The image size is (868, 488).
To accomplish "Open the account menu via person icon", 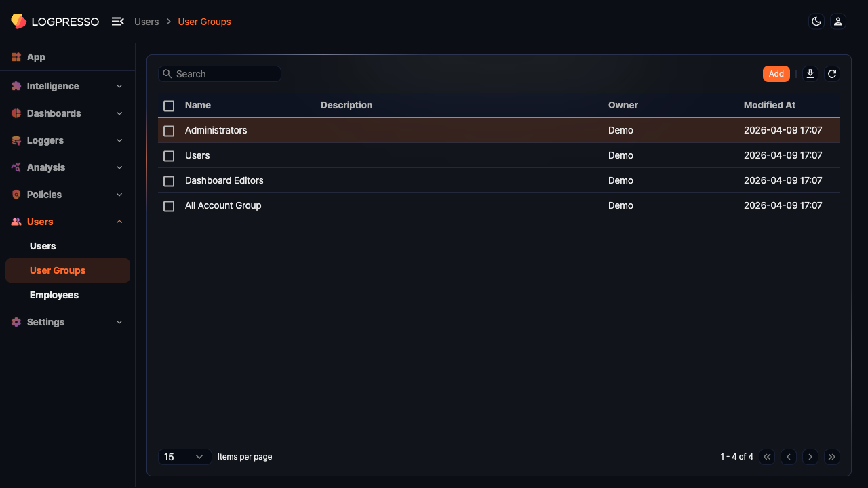I will point(838,21).
